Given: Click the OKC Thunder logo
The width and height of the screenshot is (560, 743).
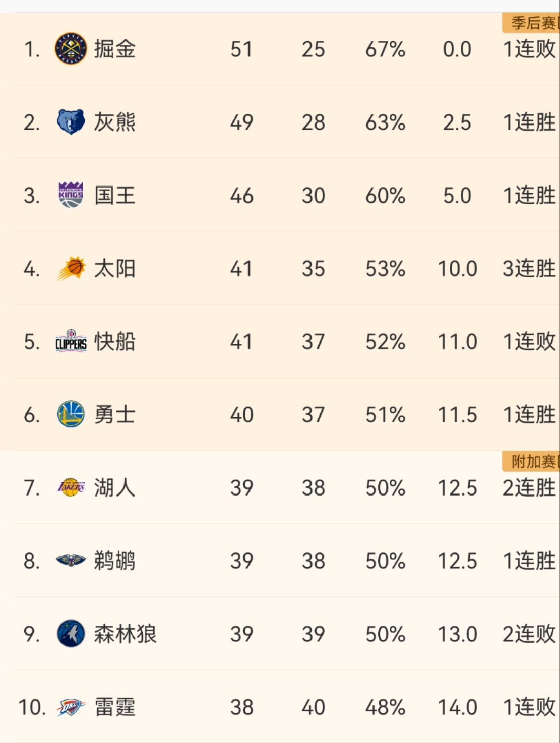Looking at the screenshot, I should (x=71, y=707).
